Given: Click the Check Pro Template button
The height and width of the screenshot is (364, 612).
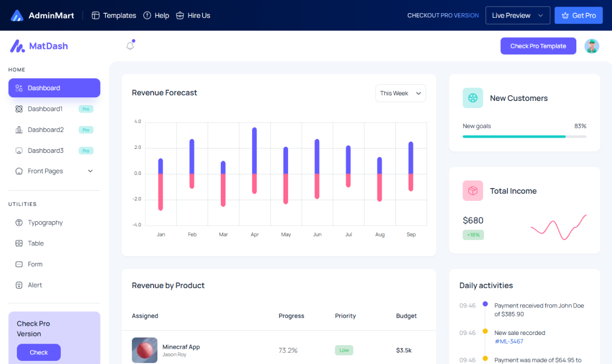Looking at the screenshot, I should click(x=538, y=46).
